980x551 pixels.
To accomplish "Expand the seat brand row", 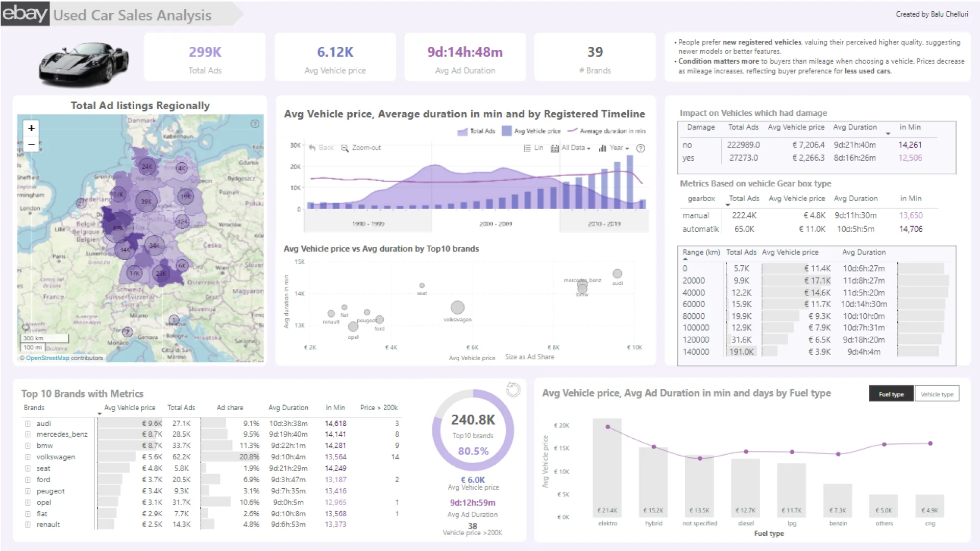I will (x=28, y=468).
